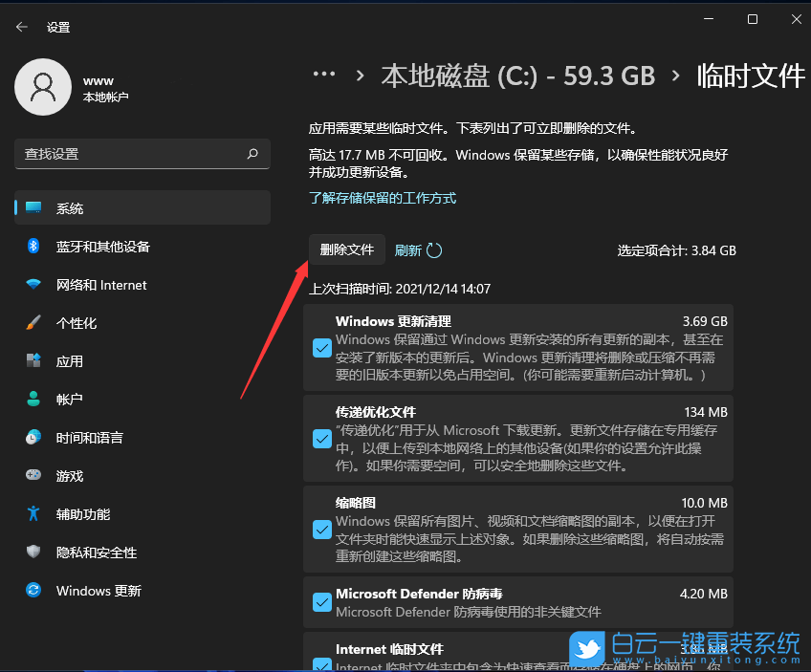Open 应用 settings using its grid icon
This screenshot has height=672, width=811.
(35, 361)
